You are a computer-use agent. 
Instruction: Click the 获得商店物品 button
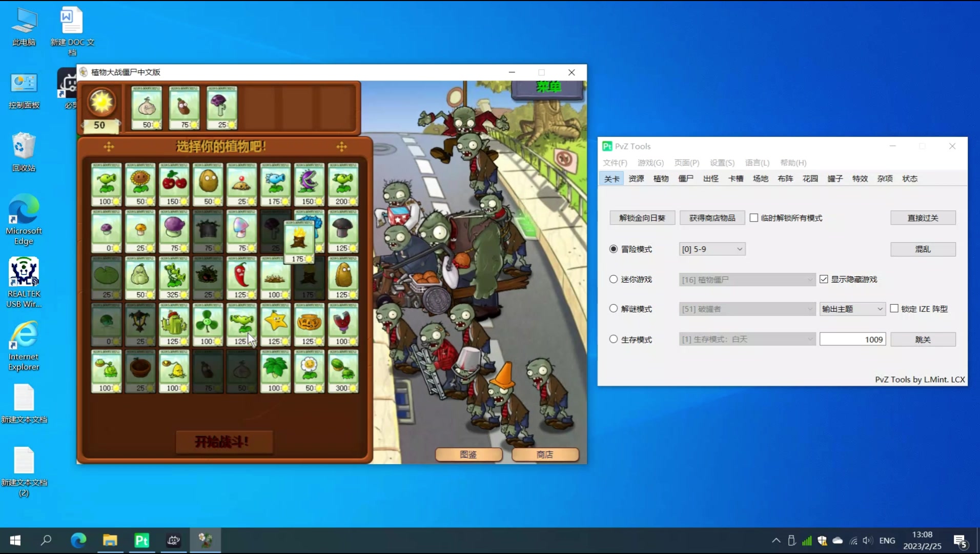(712, 218)
